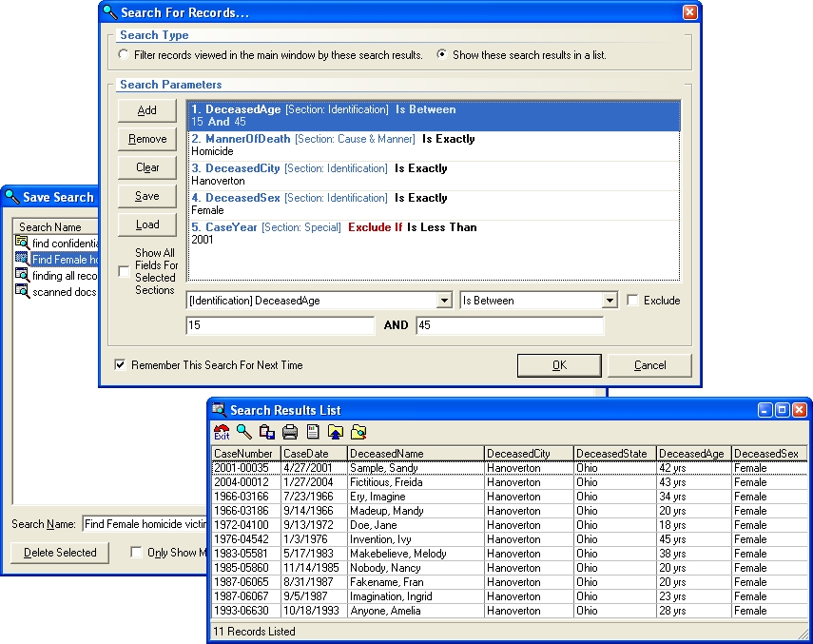The width and height of the screenshot is (813, 644).
Task: Select the 'Makebelieve, Melody' record
Action: pyautogui.click(x=509, y=554)
